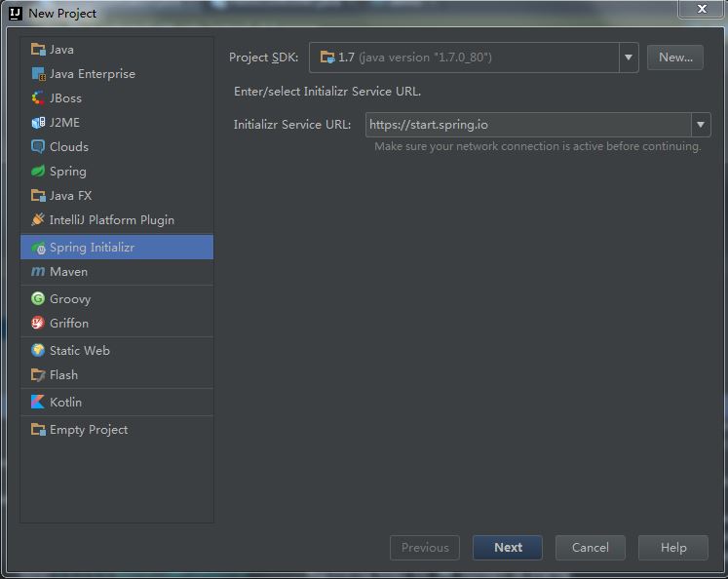Select the Spring Initializr label
This screenshot has width=728, height=579.
(92, 248)
